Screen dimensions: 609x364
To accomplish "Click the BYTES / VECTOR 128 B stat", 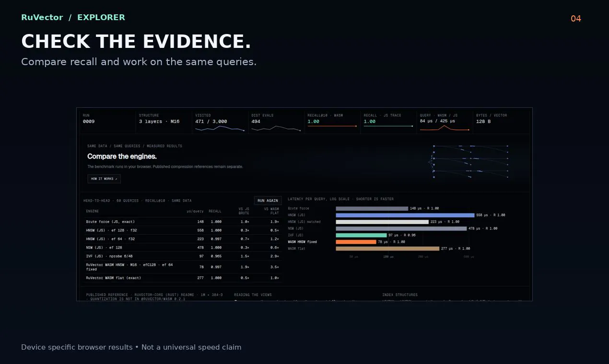I will pos(502,122).
